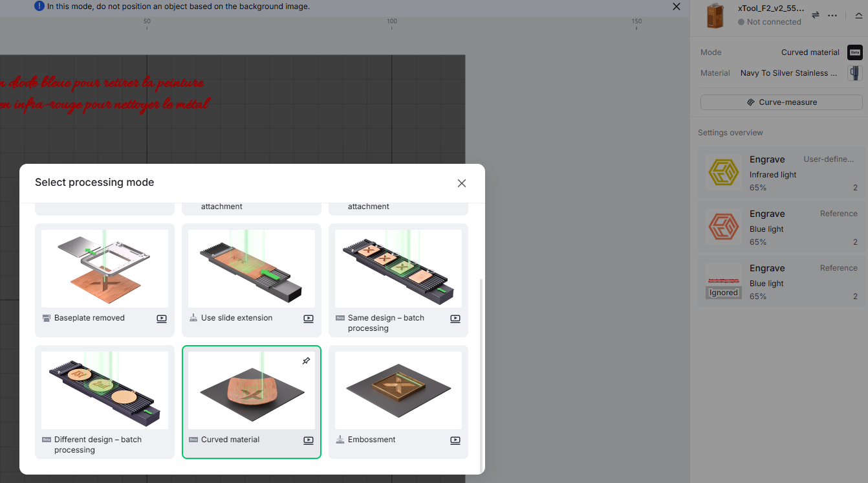Play the Curved material tutorial video
The width and height of the screenshot is (868, 483).
pos(309,440)
